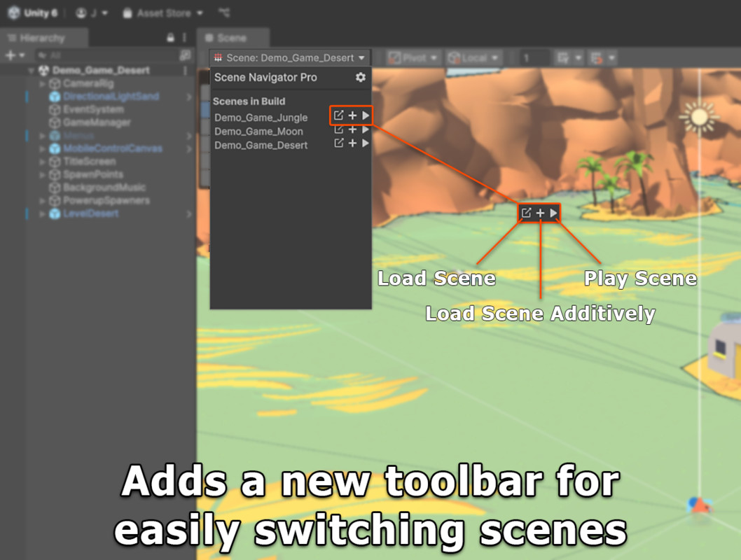Click the Scene Navigator Pro title
Image resolution: width=741 pixels, height=560 pixels.
(265, 78)
